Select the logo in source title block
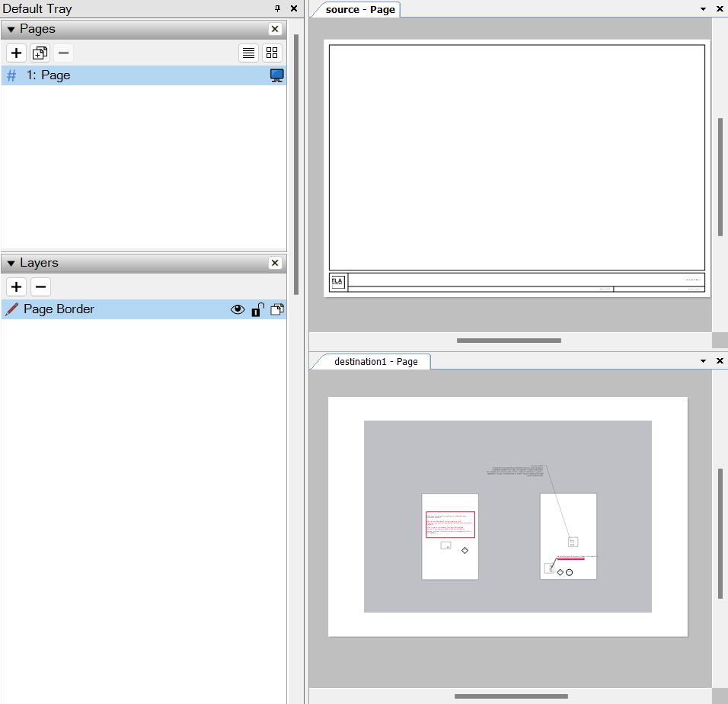 click(337, 282)
